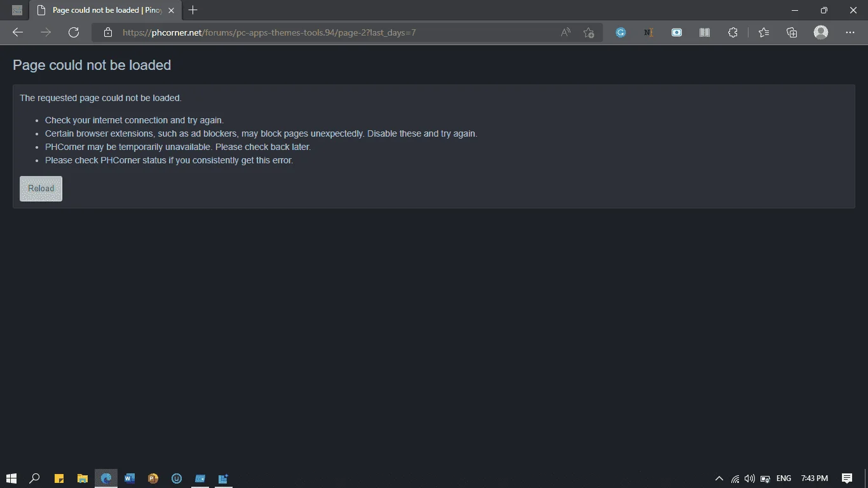Open the Windows Start menu
This screenshot has width=868, height=488.
pyautogui.click(x=11, y=478)
